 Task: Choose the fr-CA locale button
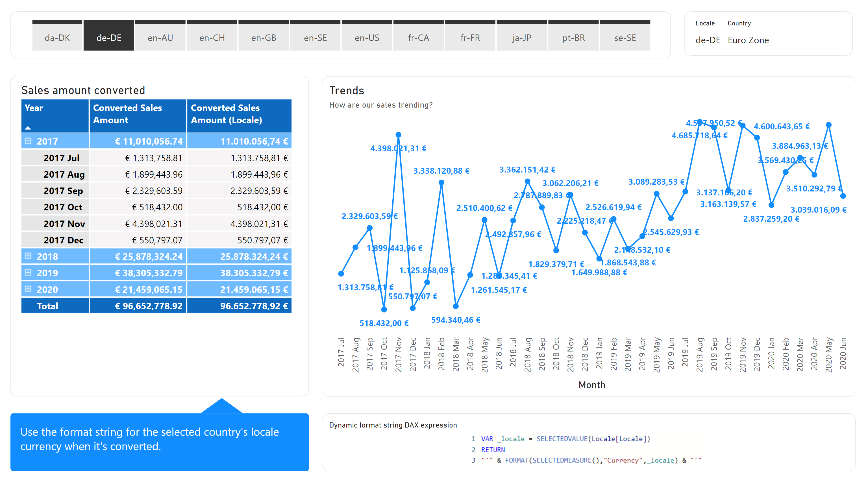click(419, 36)
